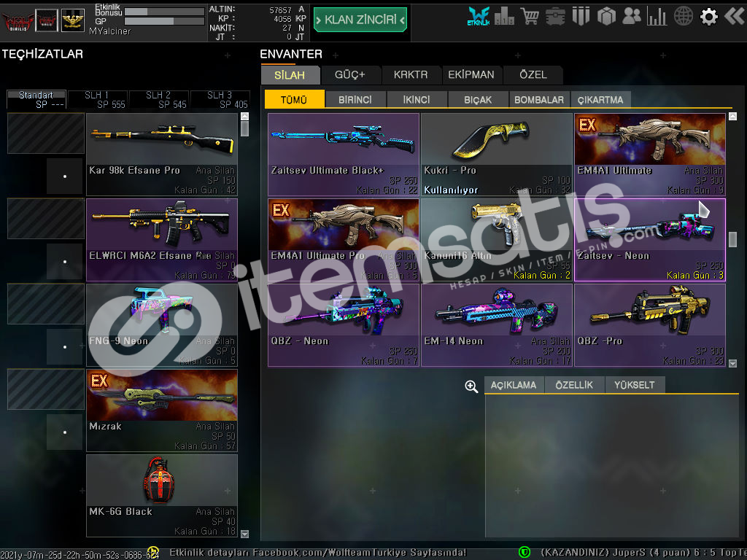
Task: Click the KLAN ZİNCİRİ button
Action: pos(360,20)
